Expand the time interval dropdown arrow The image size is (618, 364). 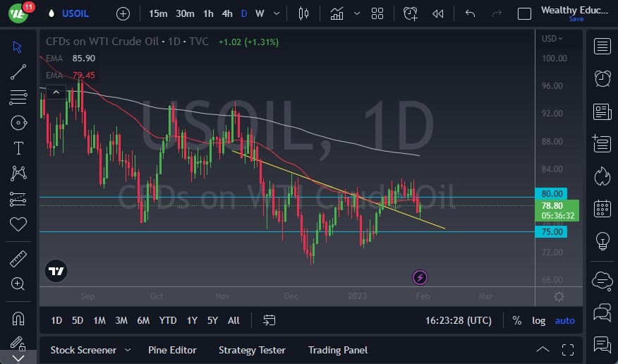(x=275, y=13)
